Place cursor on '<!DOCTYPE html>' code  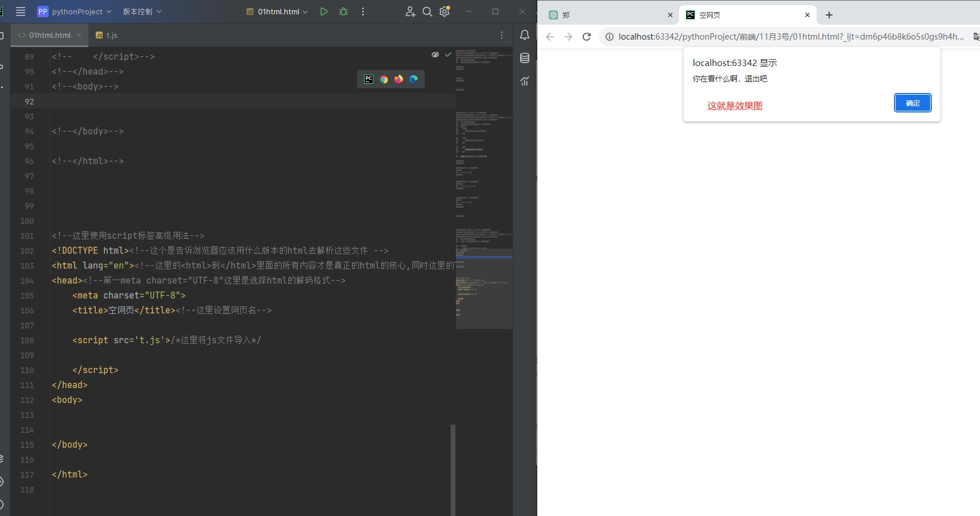point(91,251)
